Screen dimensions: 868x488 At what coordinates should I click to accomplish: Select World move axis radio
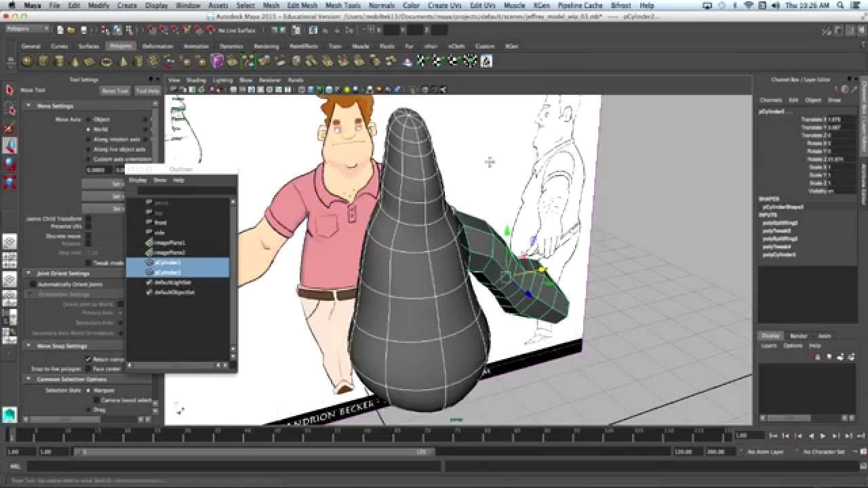tap(88, 129)
